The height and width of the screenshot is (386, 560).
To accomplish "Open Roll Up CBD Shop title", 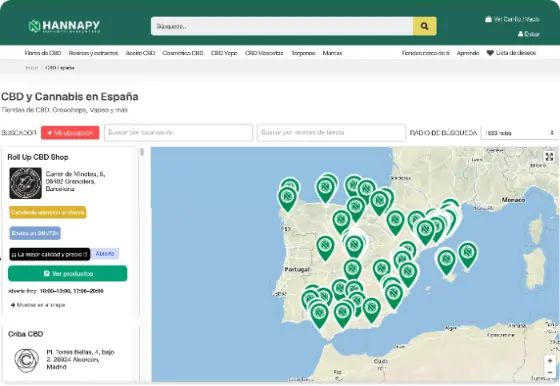I will (38, 157).
